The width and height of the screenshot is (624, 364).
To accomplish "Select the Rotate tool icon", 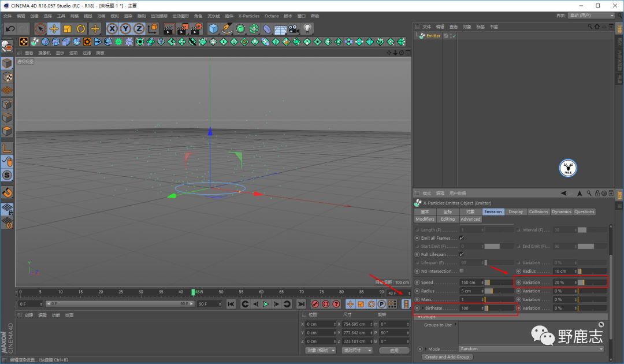I will tap(81, 28).
